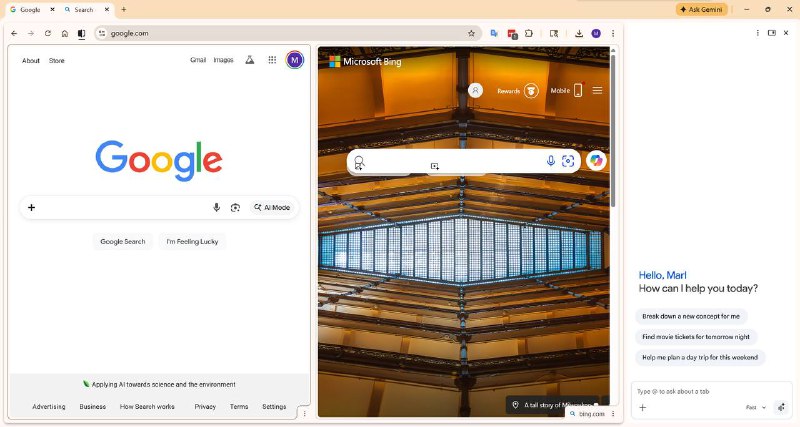
Task: Click the Gemini 'Type @ to ask' input
Action: 712,391
